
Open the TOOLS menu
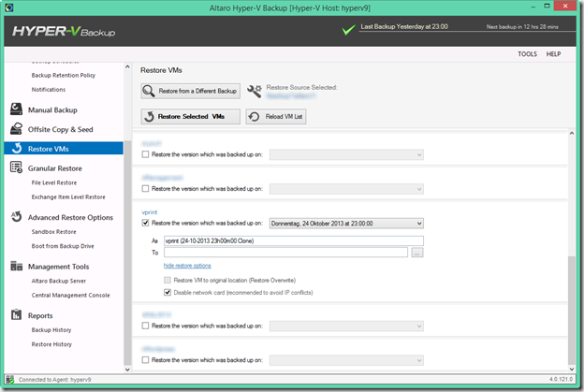[x=527, y=54]
